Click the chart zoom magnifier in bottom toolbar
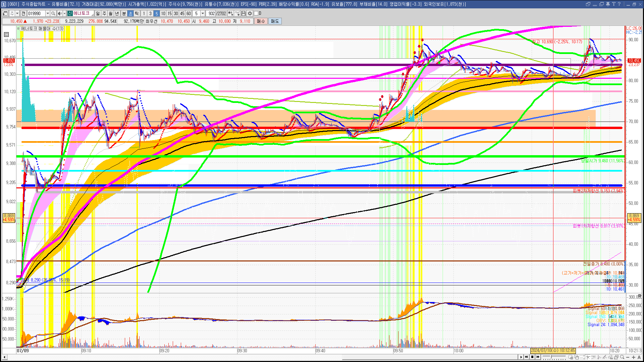644x362 pixels. 623,357
